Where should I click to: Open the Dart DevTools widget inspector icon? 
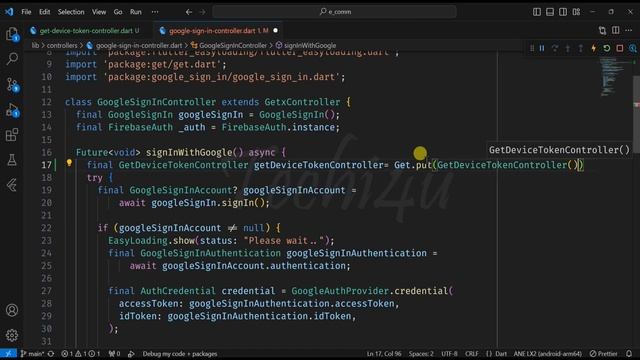pyautogui.click(x=633, y=49)
